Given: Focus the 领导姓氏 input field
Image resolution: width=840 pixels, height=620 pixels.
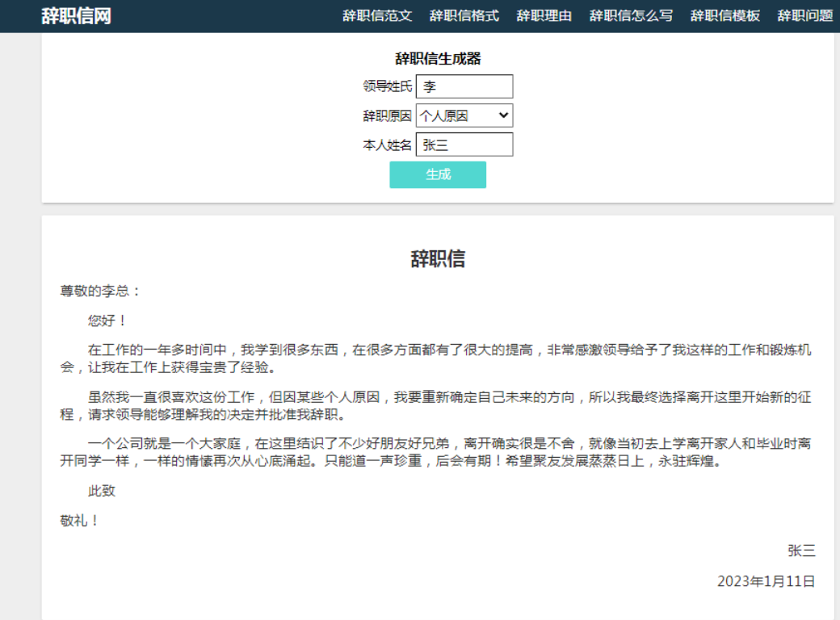Looking at the screenshot, I should click(464, 86).
